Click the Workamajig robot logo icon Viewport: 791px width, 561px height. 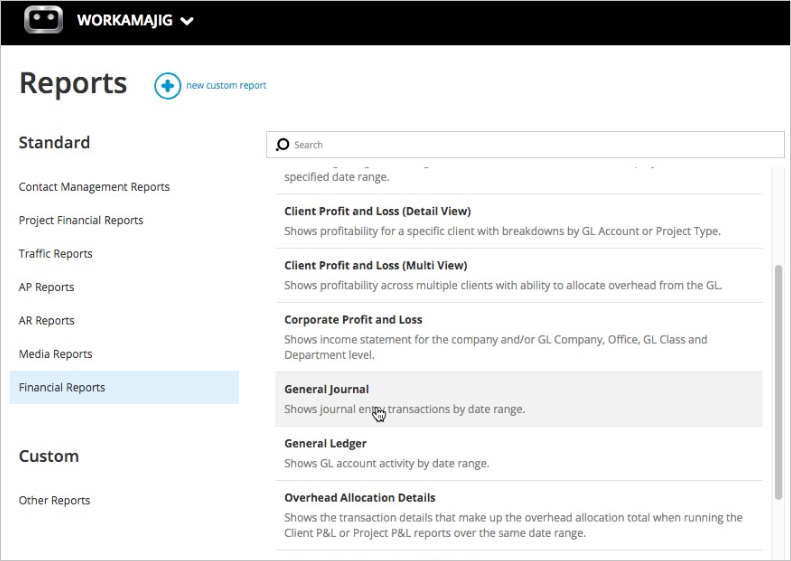click(42, 20)
